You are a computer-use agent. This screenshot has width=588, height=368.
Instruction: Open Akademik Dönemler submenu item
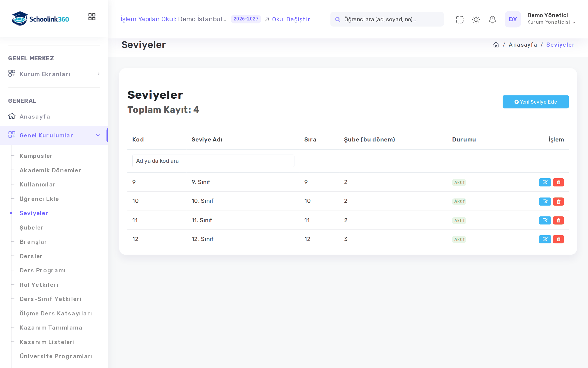pos(50,170)
